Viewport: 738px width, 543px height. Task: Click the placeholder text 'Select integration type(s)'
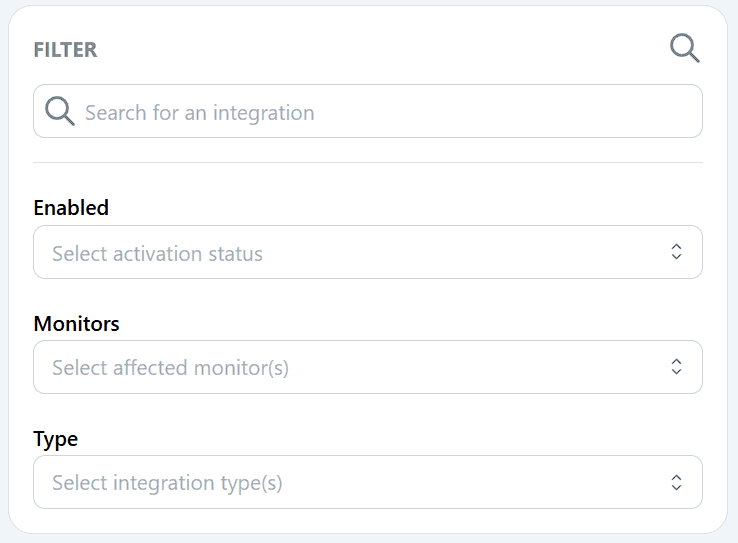click(167, 483)
